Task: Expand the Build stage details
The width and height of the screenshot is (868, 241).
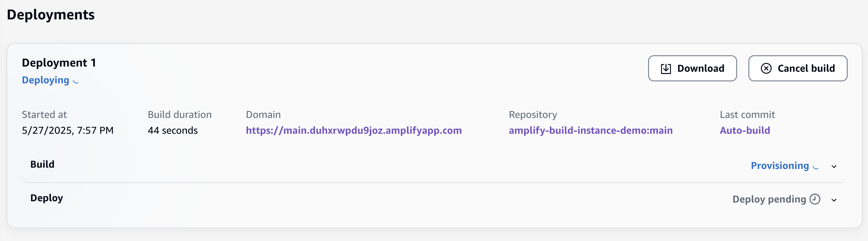Action: click(x=834, y=166)
